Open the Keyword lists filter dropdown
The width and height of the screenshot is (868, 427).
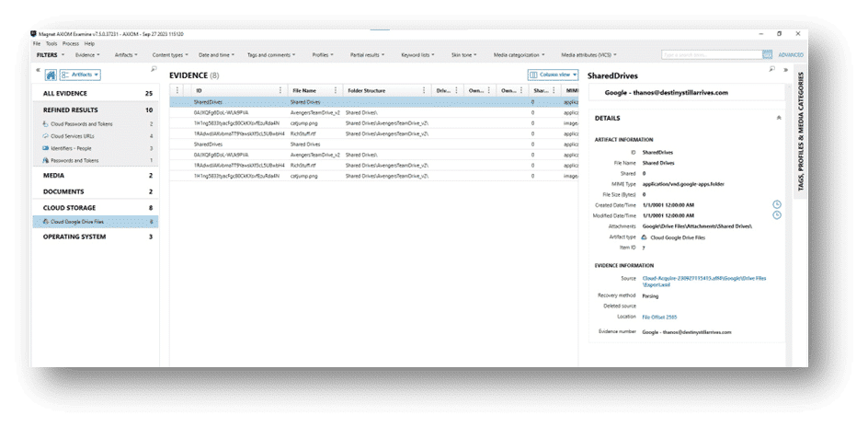pyautogui.click(x=417, y=55)
